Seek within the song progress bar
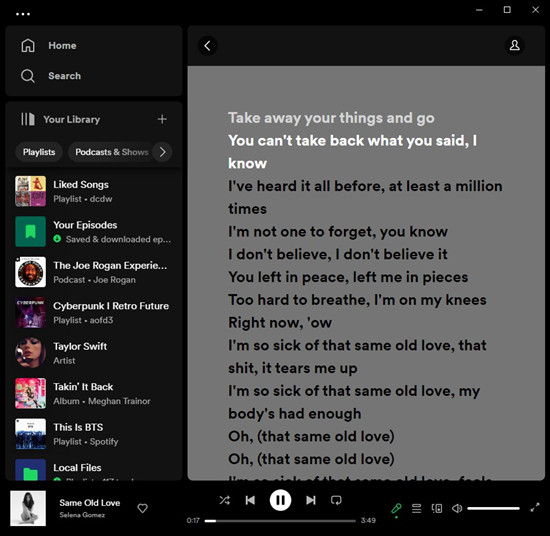 pyautogui.click(x=280, y=521)
